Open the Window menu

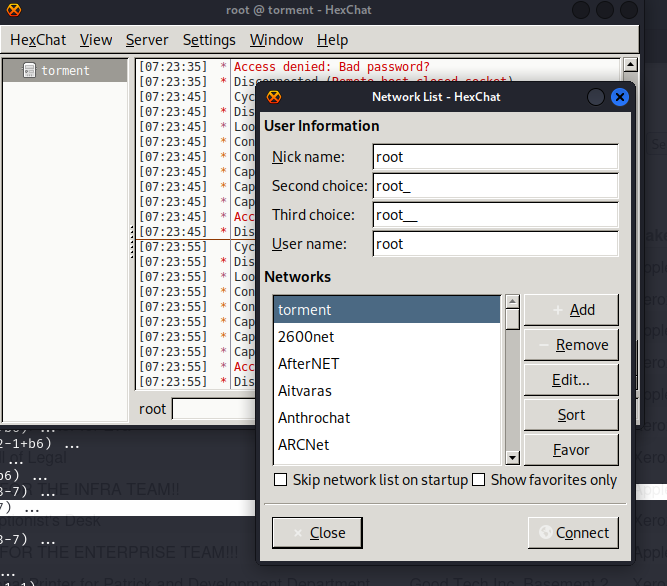pos(276,40)
